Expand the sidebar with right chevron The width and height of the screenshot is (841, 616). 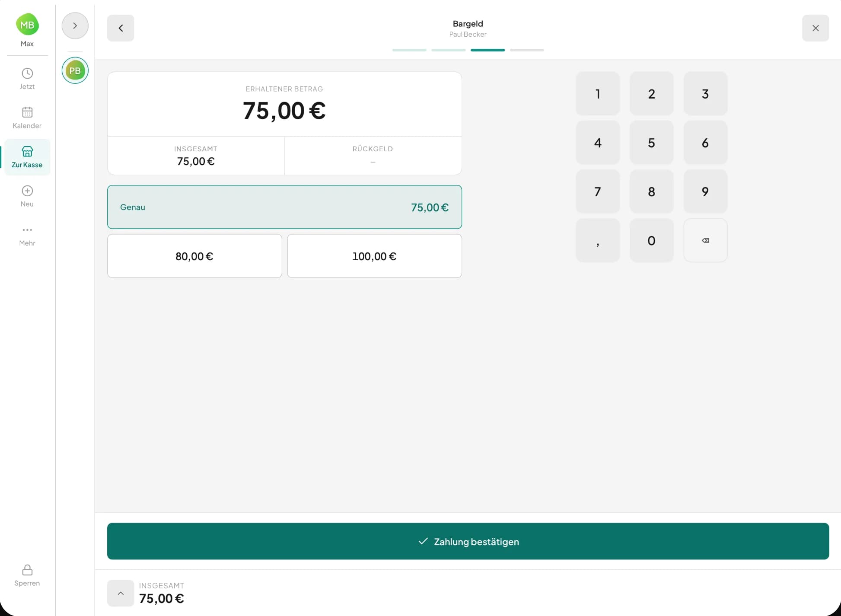[75, 26]
